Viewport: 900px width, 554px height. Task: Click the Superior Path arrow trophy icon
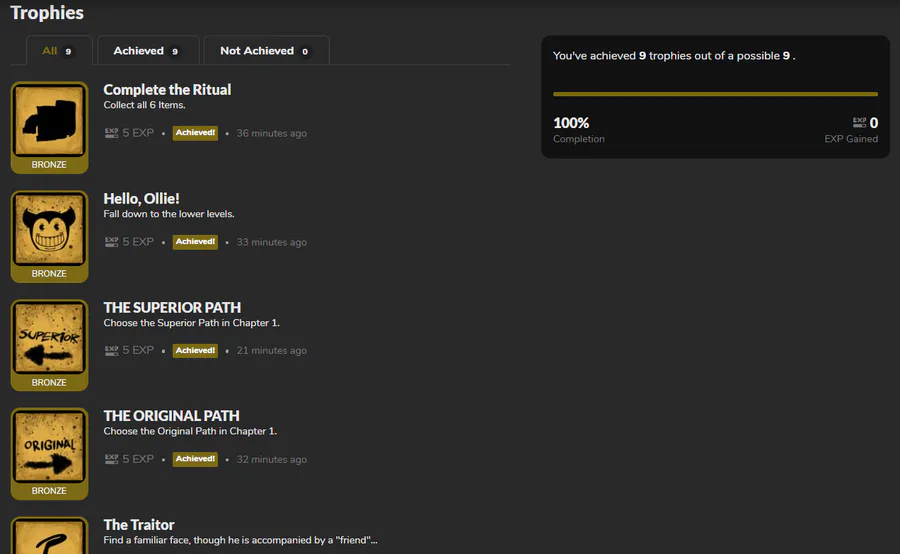[49, 338]
